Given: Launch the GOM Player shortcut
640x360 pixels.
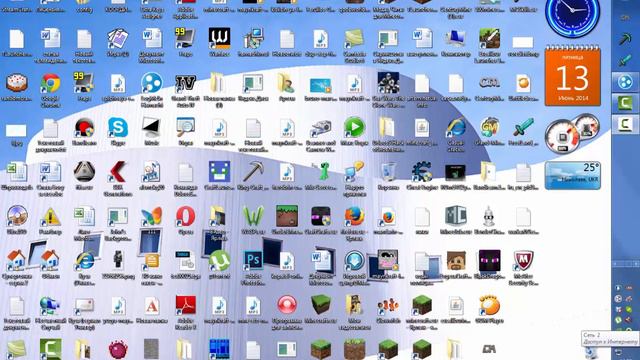Looking at the screenshot, I should (x=489, y=305).
